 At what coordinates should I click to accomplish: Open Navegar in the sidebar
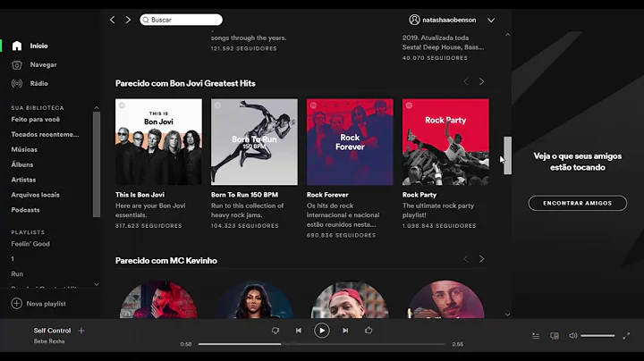(43, 65)
